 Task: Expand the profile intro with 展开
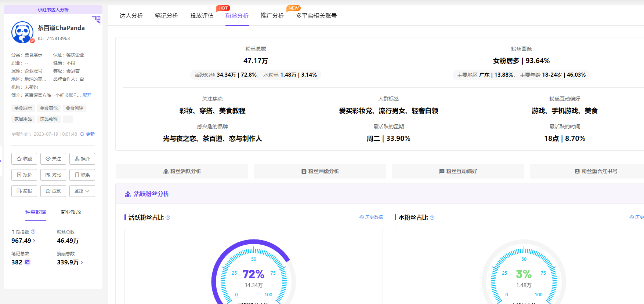click(87, 95)
